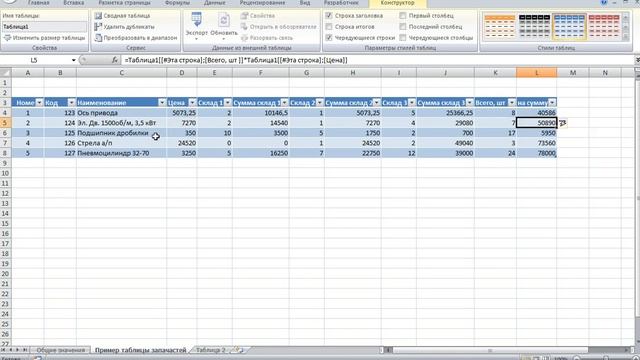This screenshot has width=640, height=360.
Task: Open the Номер column filter dropdown
Action: click(40, 102)
